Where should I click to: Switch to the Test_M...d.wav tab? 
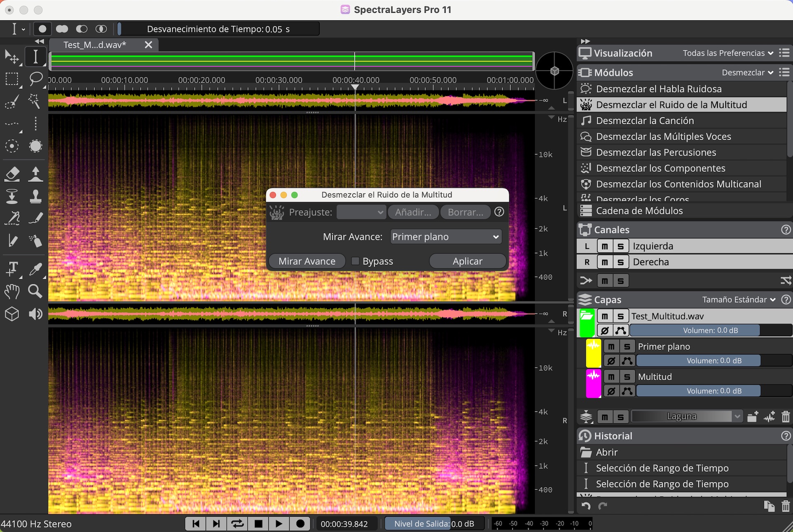click(x=95, y=45)
